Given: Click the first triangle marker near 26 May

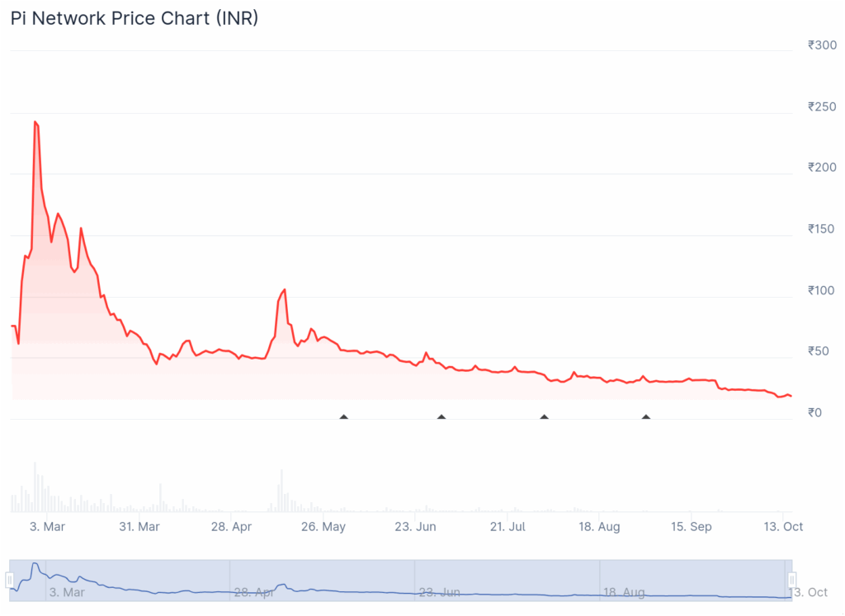Looking at the screenshot, I should tap(343, 417).
